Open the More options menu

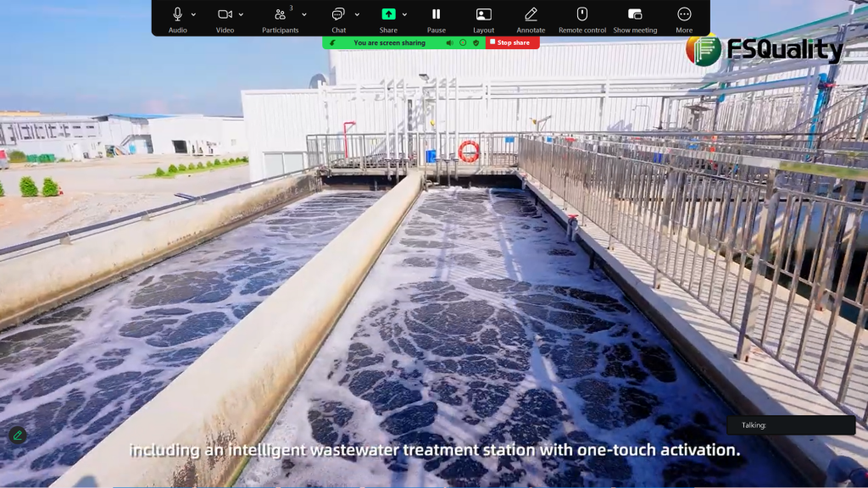[684, 14]
